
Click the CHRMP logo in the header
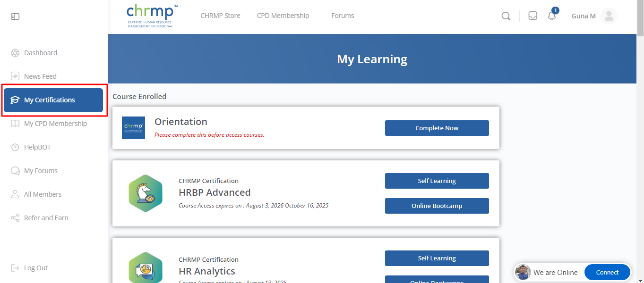[x=152, y=16]
